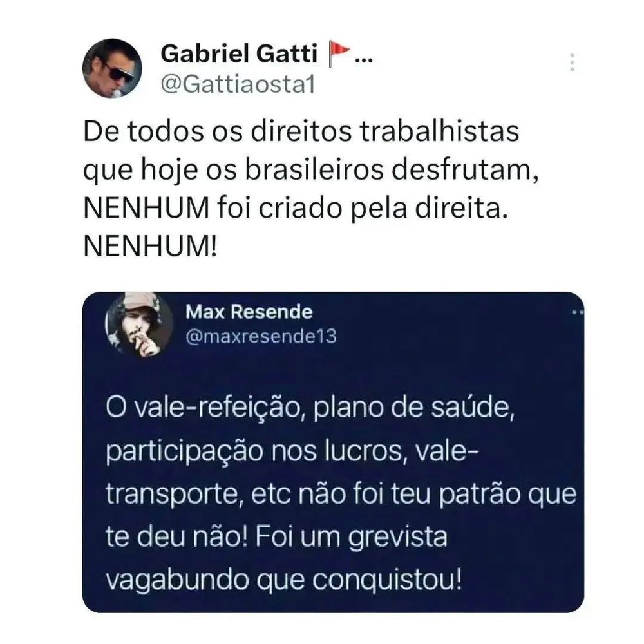This screenshot has width=644, height=644.
Task: Open the @Gattiaosta1 handle link
Action: [238, 84]
